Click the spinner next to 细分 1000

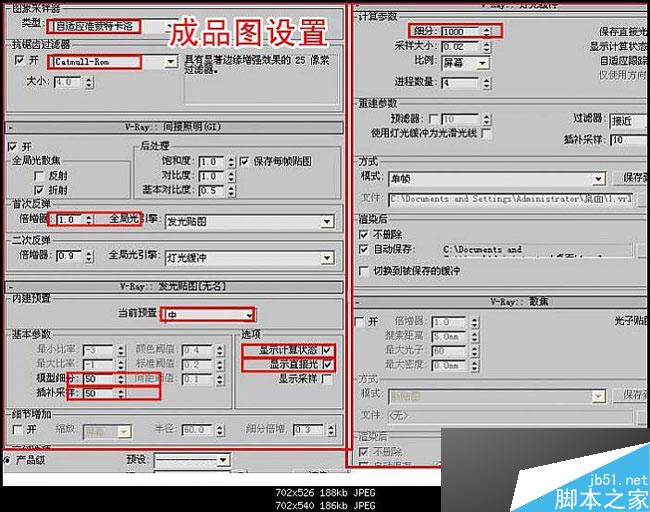[x=487, y=32]
